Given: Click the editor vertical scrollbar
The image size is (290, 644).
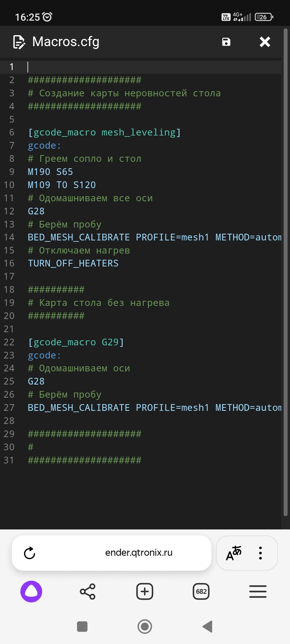Looking at the screenshot, I should pos(285,268).
